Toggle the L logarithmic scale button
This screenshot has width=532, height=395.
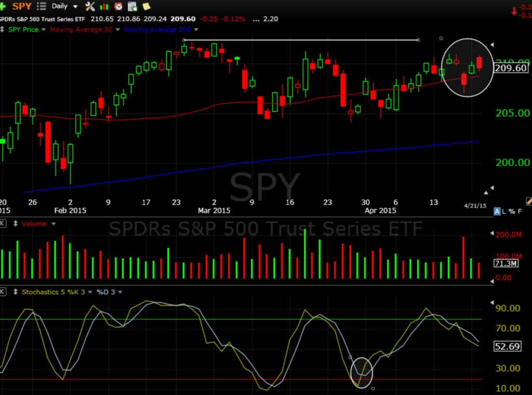point(504,212)
